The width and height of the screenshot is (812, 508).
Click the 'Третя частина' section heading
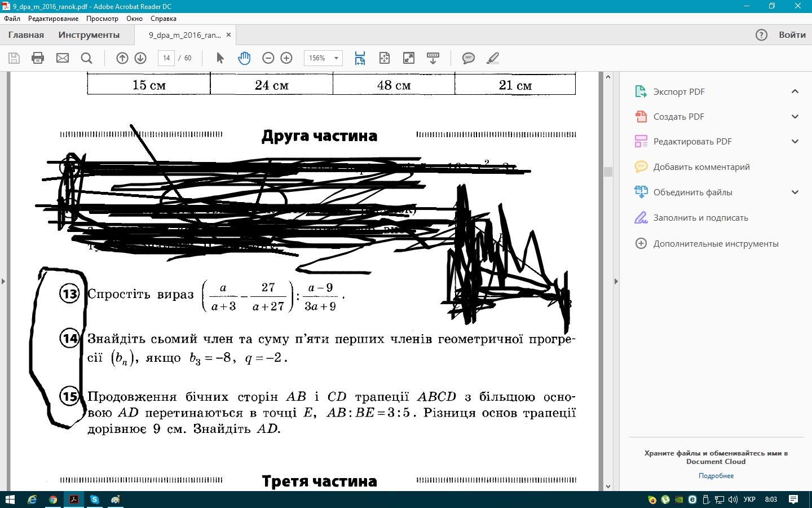click(319, 481)
